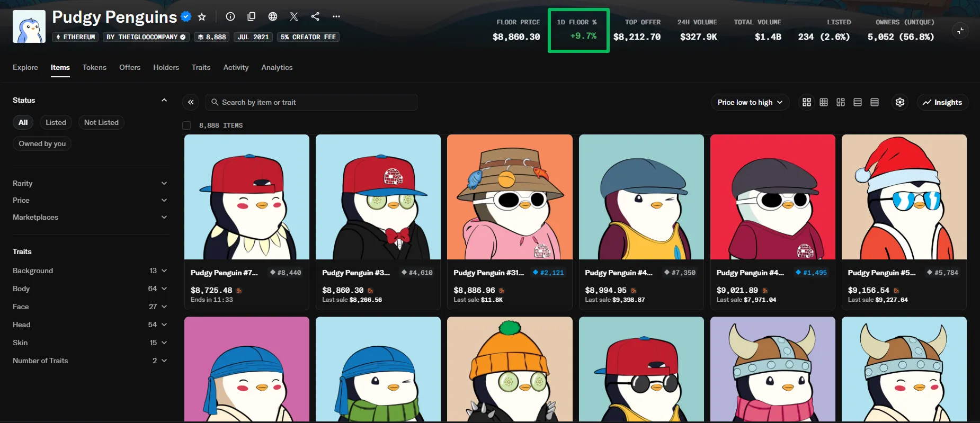Open the Price low to high dropdown
The image size is (980, 423).
[x=750, y=102]
